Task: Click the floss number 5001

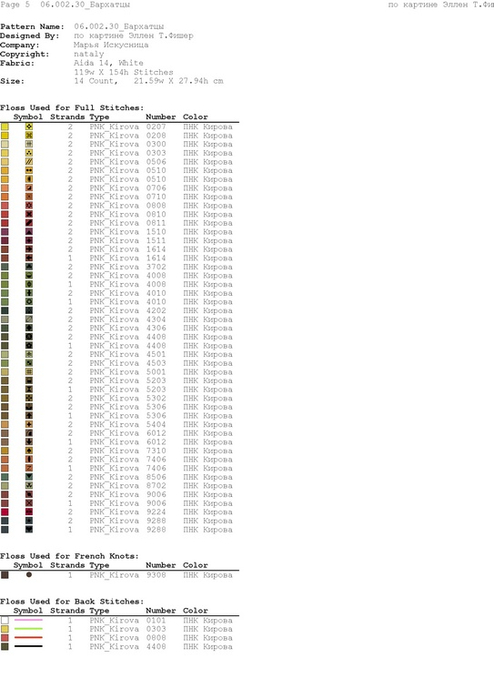Action: pos(156,372)
